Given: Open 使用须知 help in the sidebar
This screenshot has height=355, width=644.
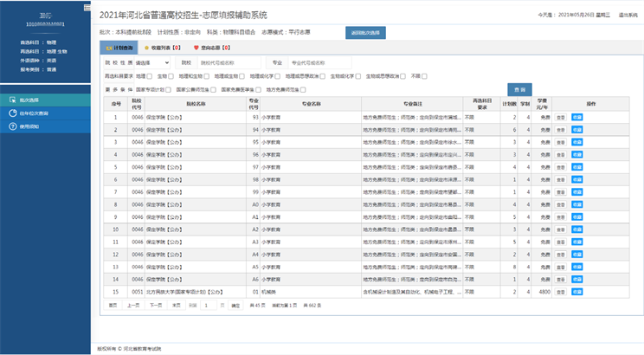Looking at the screenshot, I should tap(23, 126).
